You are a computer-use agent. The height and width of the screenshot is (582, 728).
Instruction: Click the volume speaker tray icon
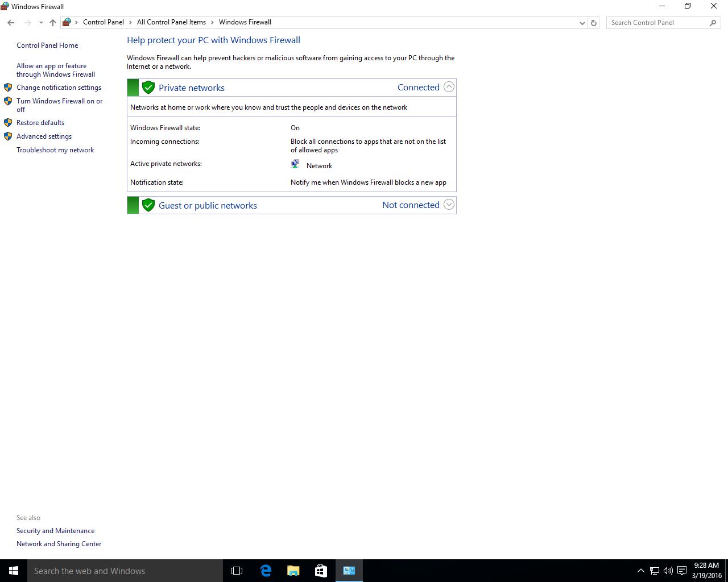pyautogui.click(x=668, y=571)
